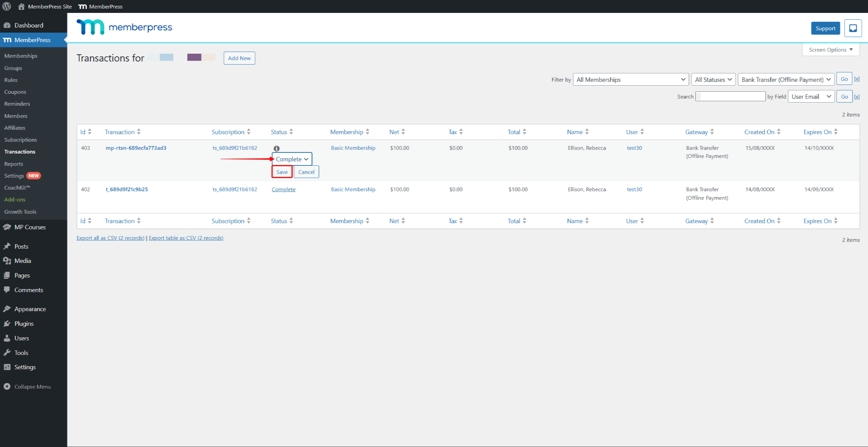Click the Plugins plug icon
The height and width of the screenshot is (447, 868).
click(7, 324)
